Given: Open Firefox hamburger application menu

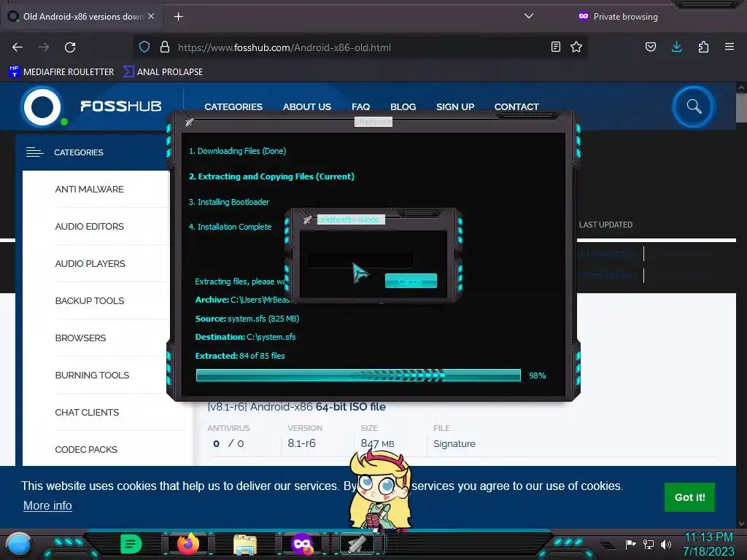Looking at the screenshot, I should click(x=729, y=47).
